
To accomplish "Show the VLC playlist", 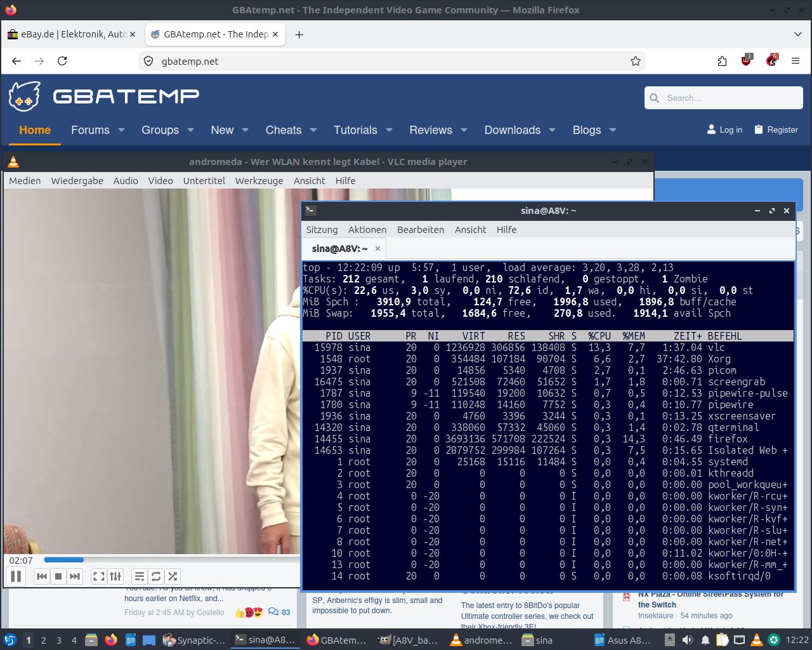I will [140, 576].
